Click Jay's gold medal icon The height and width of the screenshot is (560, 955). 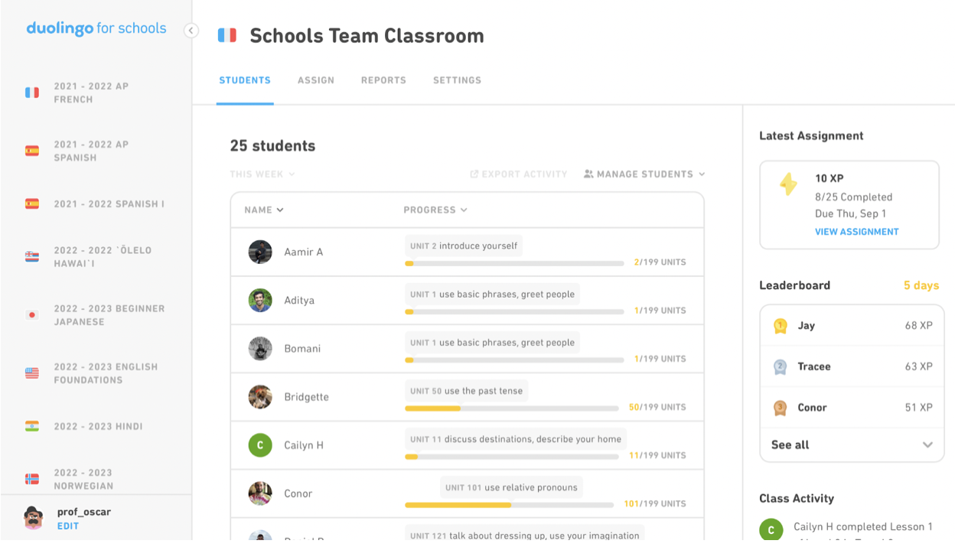[780, 326]
